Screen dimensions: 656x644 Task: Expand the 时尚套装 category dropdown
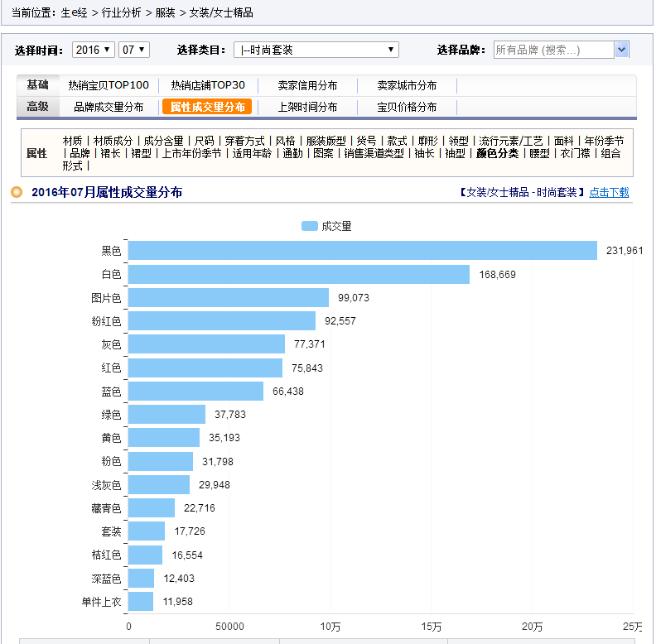(x=316, y=50)
